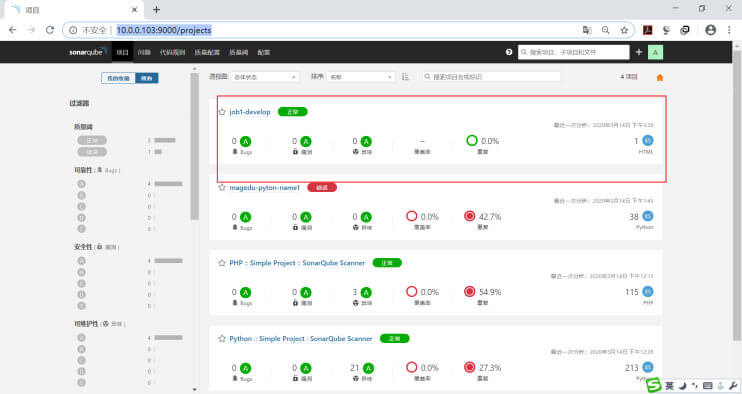
Task: Click the red PDF extension icon
Action: coord(647,30)
